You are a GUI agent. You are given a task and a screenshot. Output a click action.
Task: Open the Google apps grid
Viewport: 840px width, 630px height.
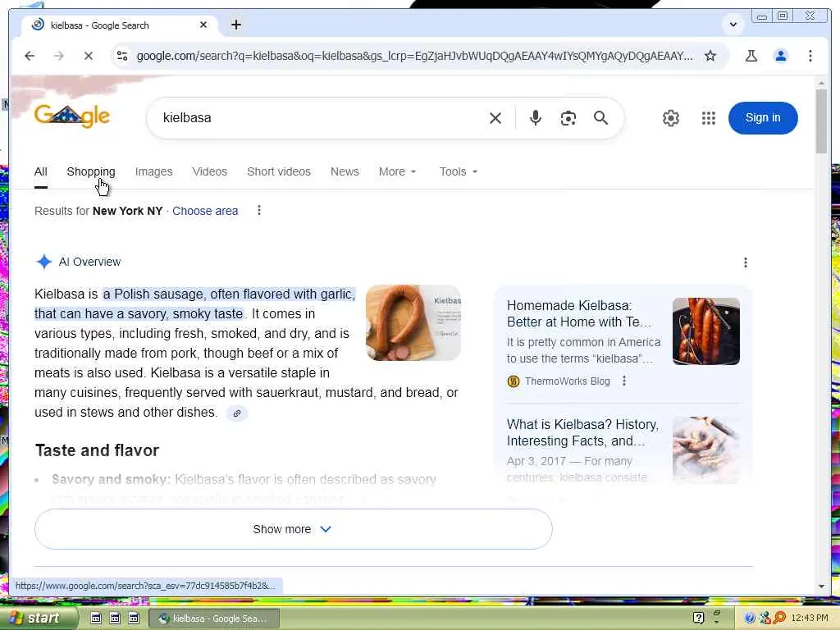[709, 118]
